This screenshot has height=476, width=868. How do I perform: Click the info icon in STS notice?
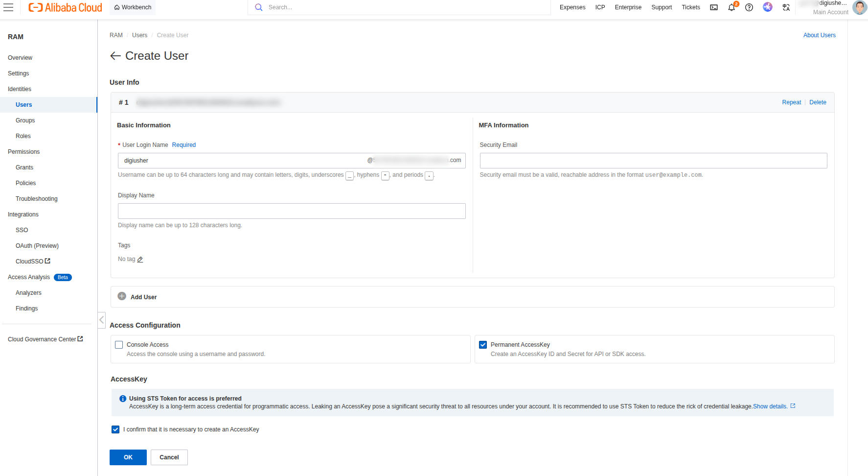coord(123,399)
